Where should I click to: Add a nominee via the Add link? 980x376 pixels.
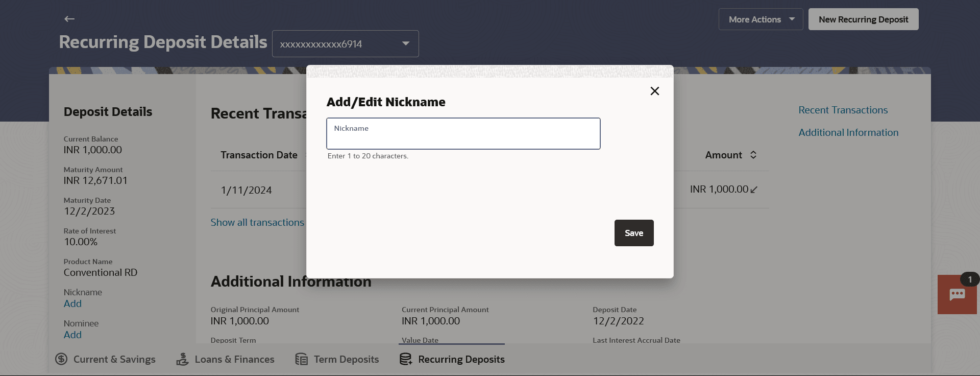coord(72,335)
